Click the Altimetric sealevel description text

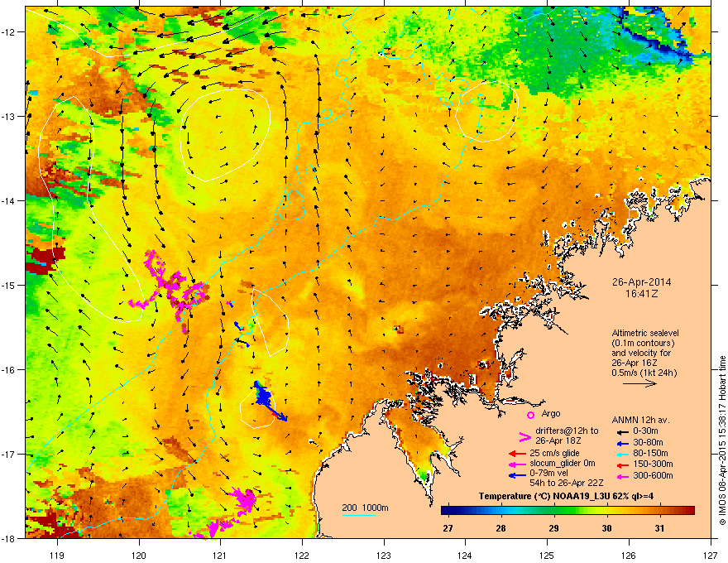pyautogui.click(x=645, y=353)
